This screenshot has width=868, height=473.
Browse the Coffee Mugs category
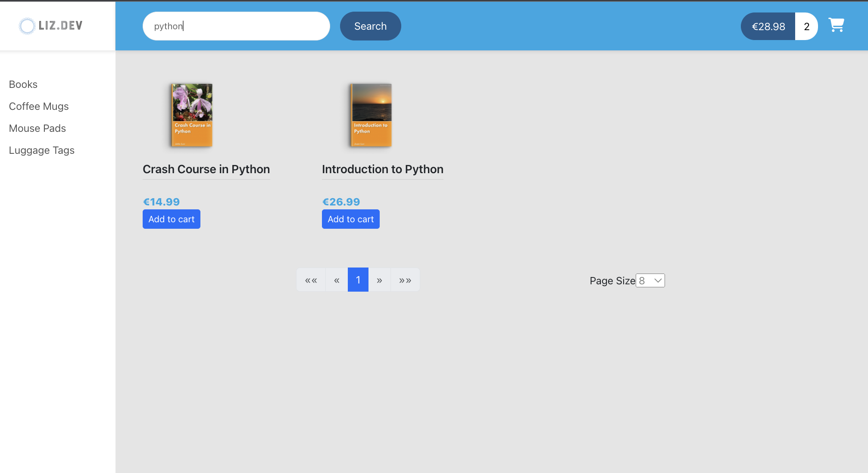click(x=39, y=106)
